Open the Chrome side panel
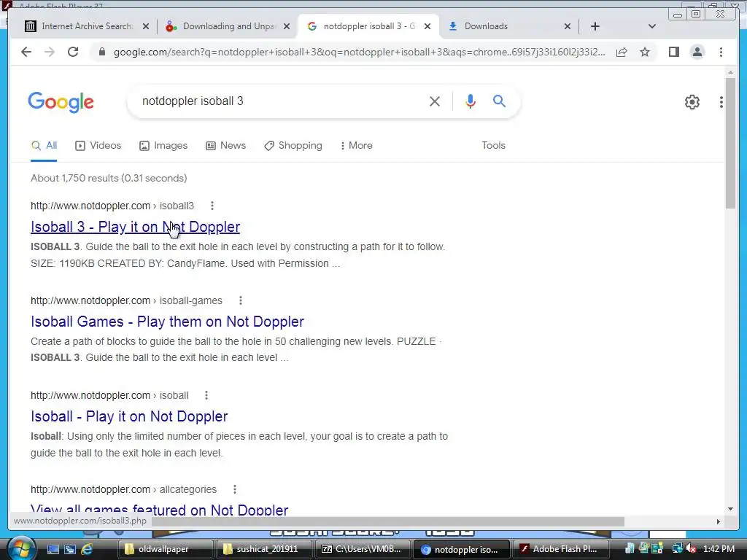This screenshot has height=560, width=747. point(673,52)
